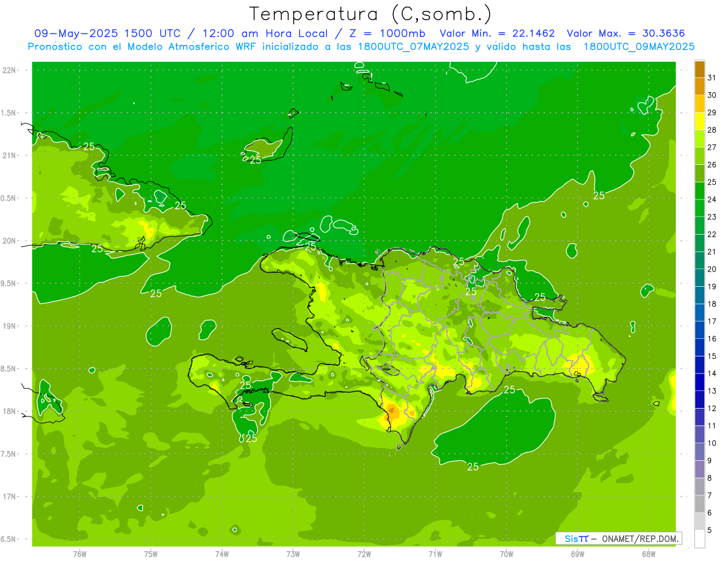Click color bar label 24
The image size is (728, 562).
[712, 199]
